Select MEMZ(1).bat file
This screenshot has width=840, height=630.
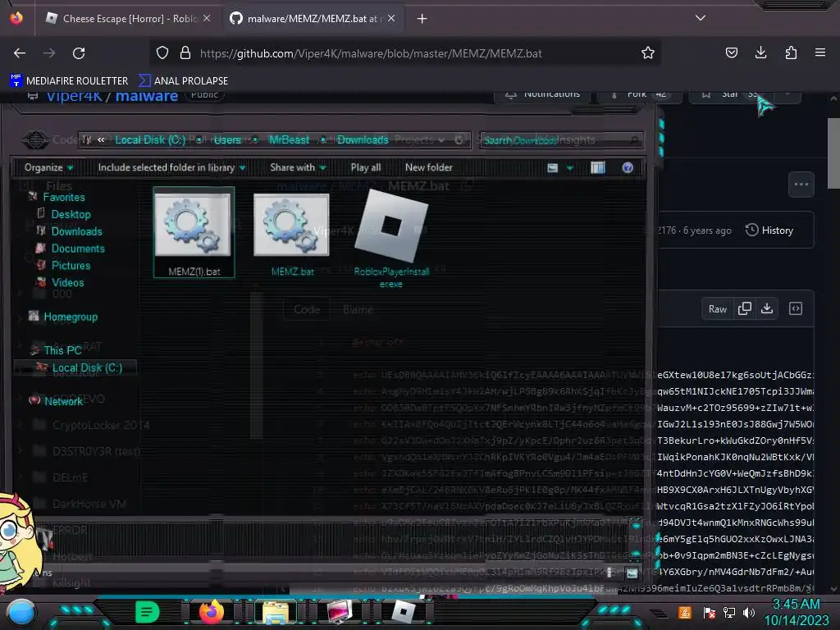point(194,232)
